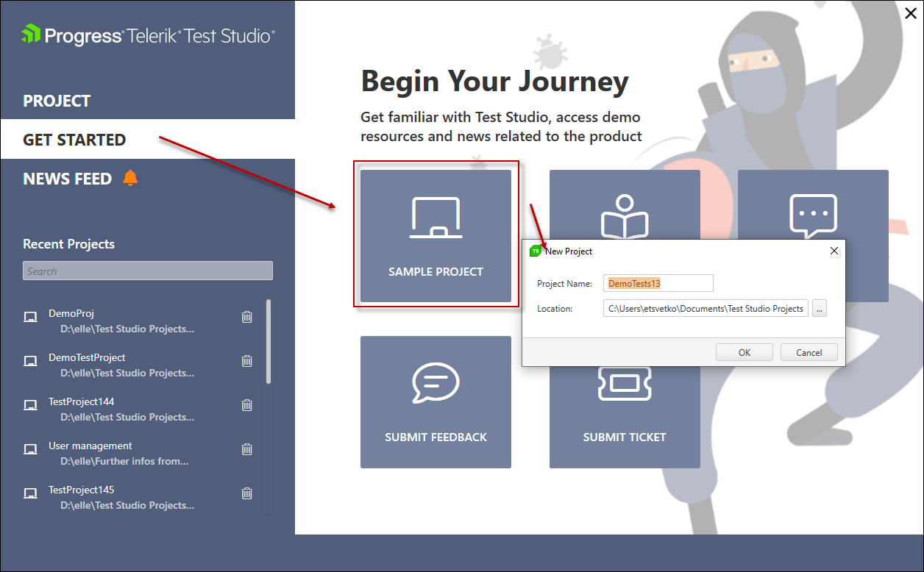Click the User management project laptop icon
Viewport: 924px width, 572px height.
30,449
